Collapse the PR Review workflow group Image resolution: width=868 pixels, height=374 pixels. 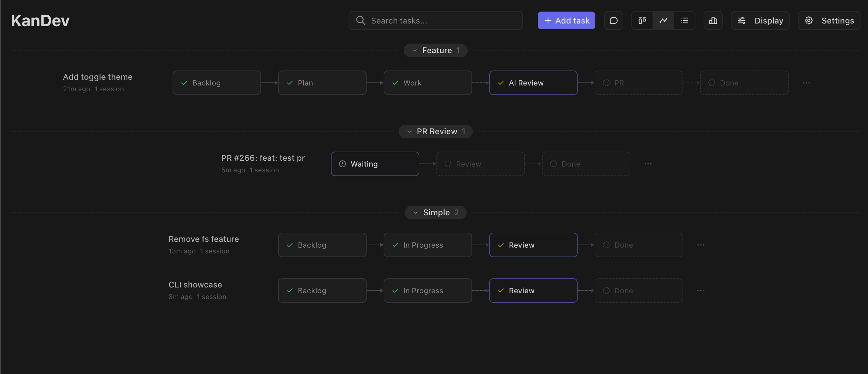pos(436,131)
